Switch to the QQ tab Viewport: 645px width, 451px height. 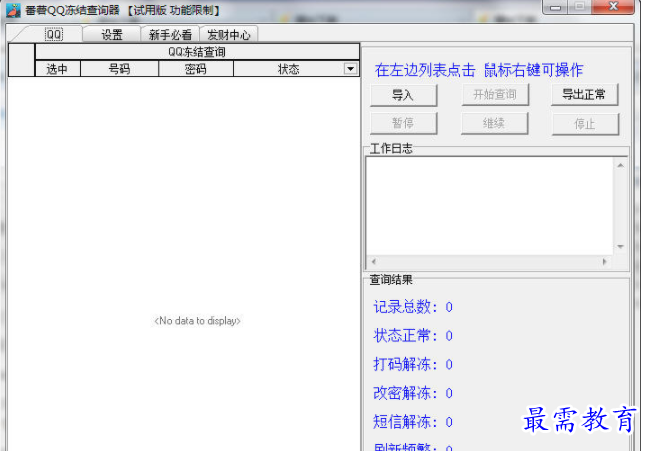pyautogui.click(x=53, y=35)
